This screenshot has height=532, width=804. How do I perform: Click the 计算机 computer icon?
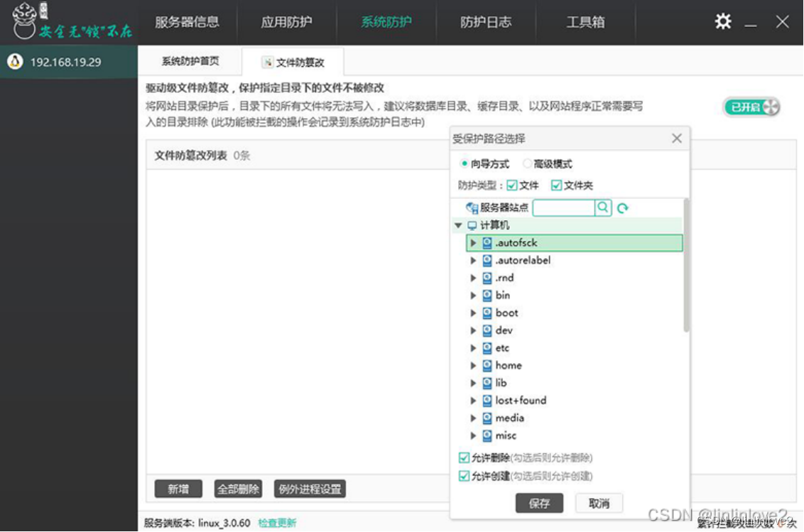coord(472,225)
